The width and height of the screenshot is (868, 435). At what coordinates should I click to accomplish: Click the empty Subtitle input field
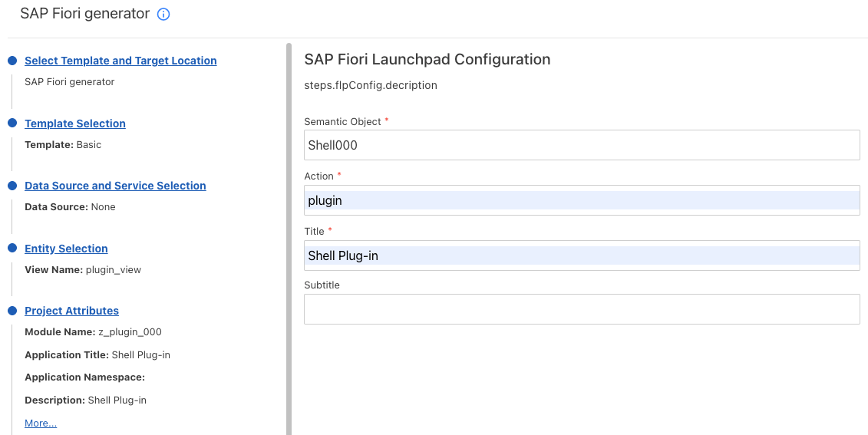582,309
